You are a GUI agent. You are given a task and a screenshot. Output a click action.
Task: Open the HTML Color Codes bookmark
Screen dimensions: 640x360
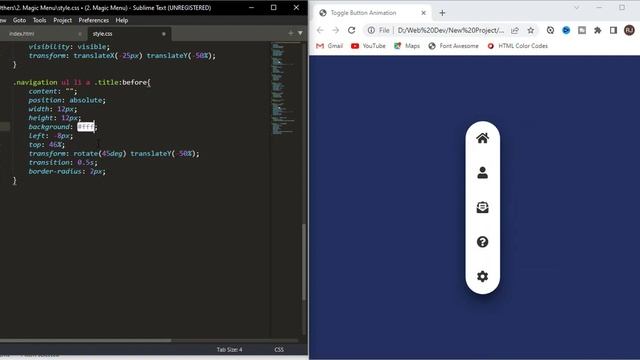[517, 46]
